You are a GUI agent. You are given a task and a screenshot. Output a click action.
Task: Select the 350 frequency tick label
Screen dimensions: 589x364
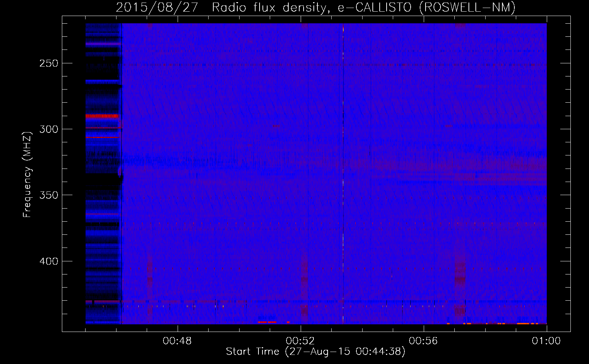[49, 195]
